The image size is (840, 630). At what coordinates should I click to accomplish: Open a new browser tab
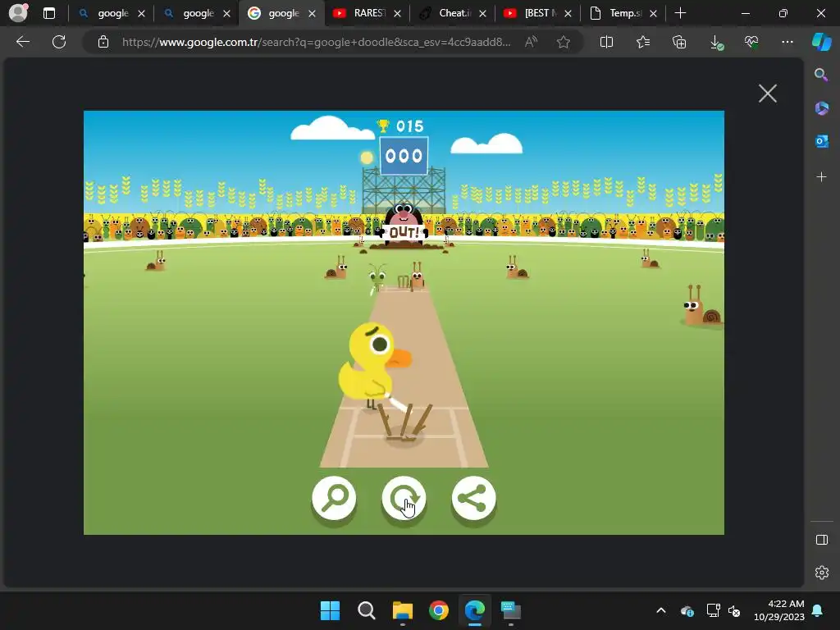tap(680, 13)
